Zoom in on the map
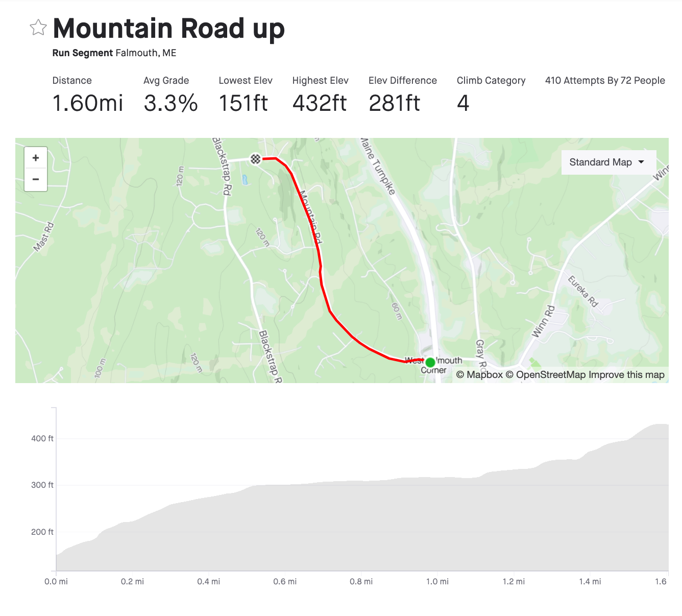 tap(36, 158)
